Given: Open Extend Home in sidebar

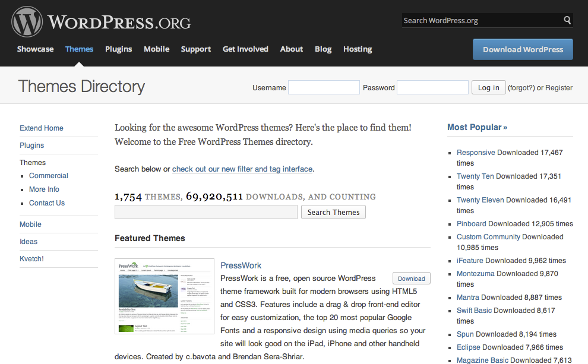Looking at the screenshot, I should (41, 128).
